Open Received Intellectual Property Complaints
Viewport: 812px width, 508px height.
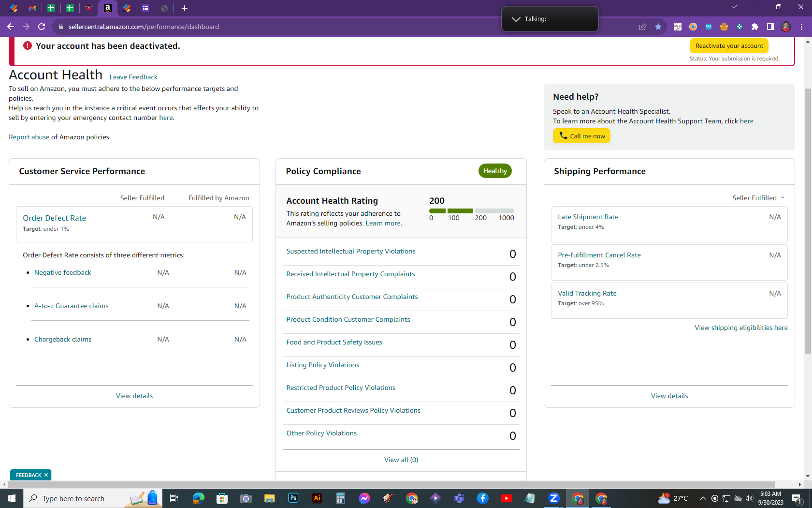350,274
